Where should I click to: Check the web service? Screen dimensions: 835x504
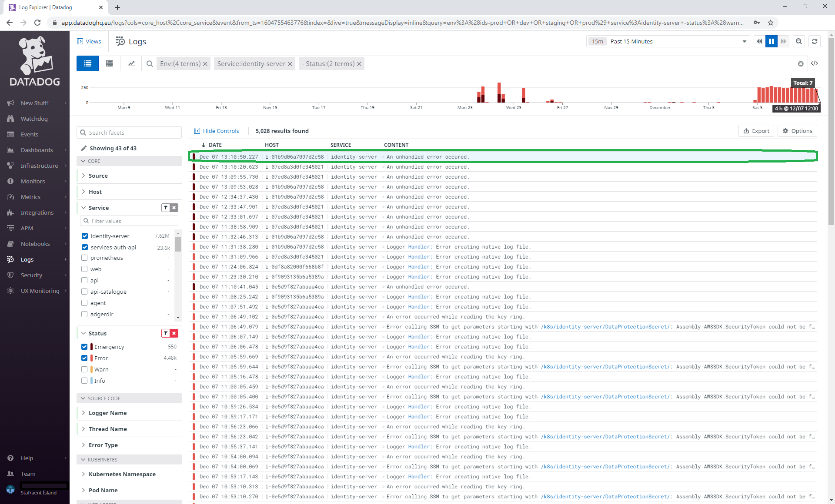click(x=85, y=269)
